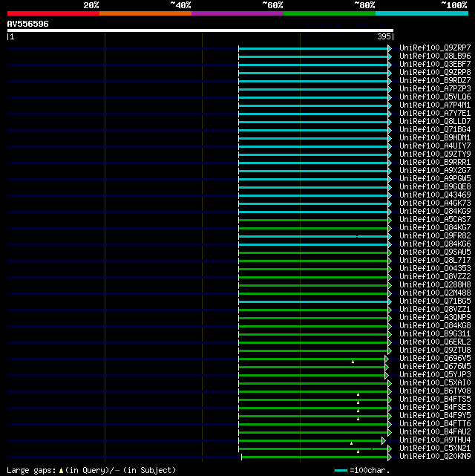The height and width of the screenshot is (476, 475).
Task: Click yellow gap marker beneath B6TV08 alignment
Action: pos(358,394)
